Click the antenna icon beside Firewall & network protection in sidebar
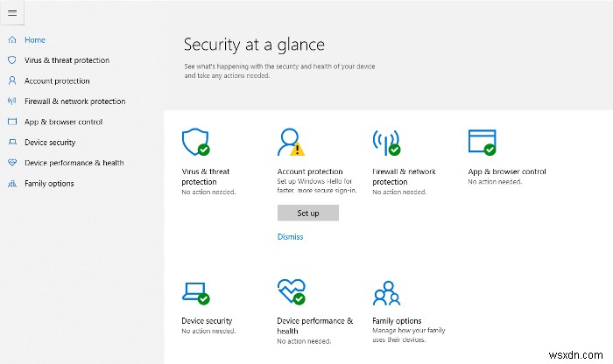 pos(12,101)
